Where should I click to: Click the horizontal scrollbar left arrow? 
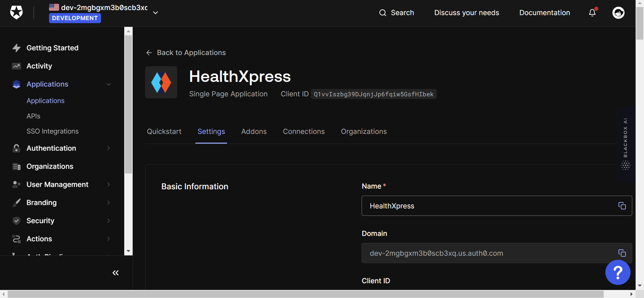click(3, 294)
